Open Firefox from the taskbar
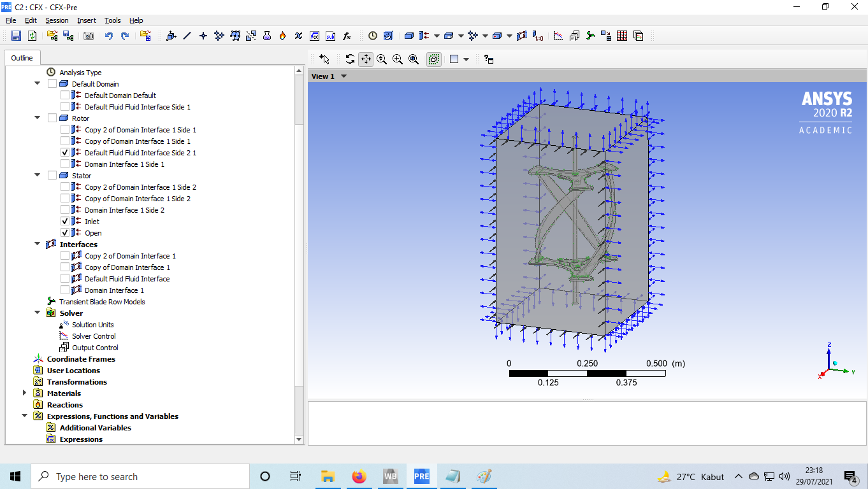This screenshot has width=868, height=489. (x=359, y=476)
